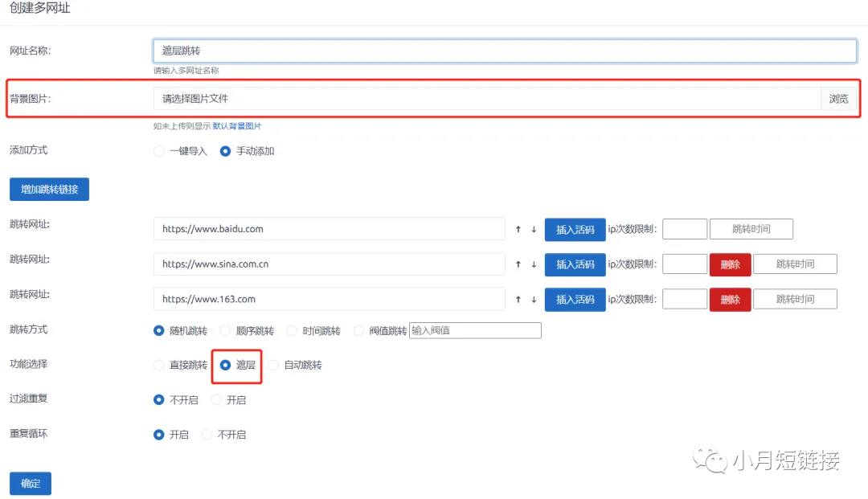Click the down arrow beside the baidu.com URL
The image size is (868, 499).
tap(533, 230)
